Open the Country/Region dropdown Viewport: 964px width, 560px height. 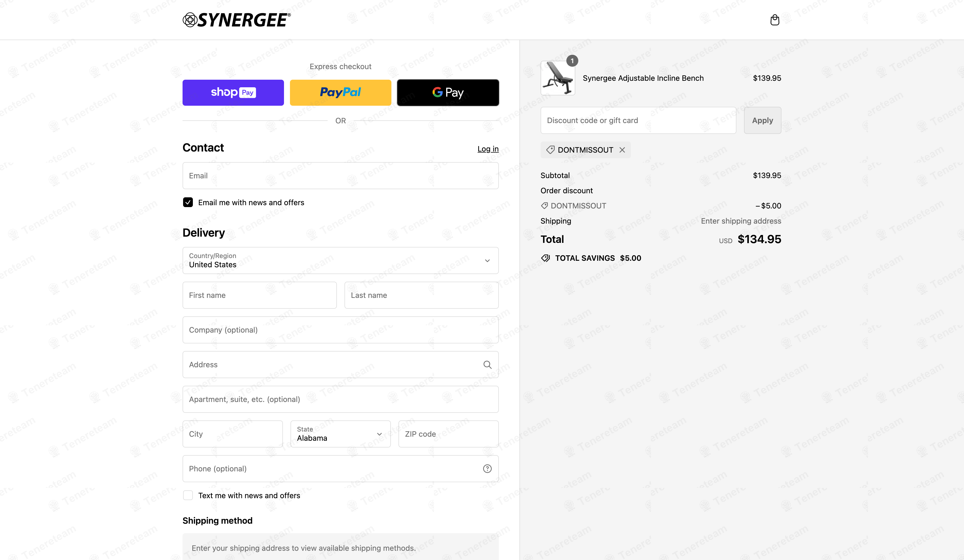pos(340,260)
